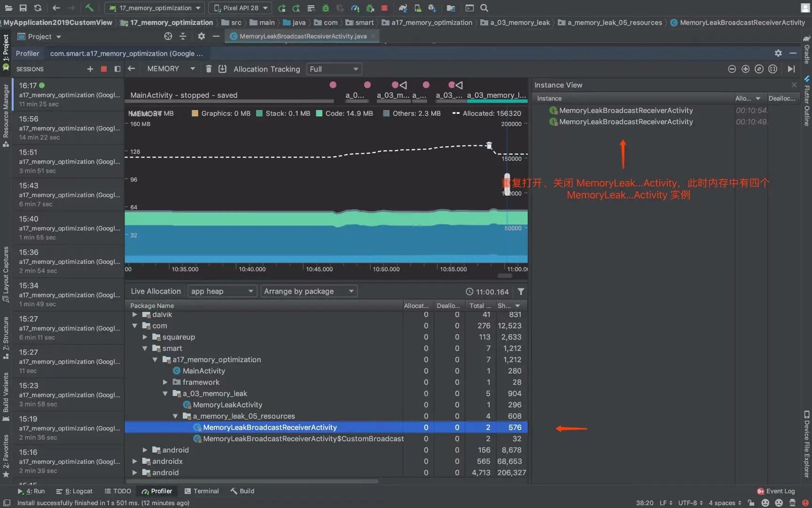Click the navigate Back arrow in main toolbar
Image resolution: width=812 pixels, height=508 pixels.
tap(56, 8)
